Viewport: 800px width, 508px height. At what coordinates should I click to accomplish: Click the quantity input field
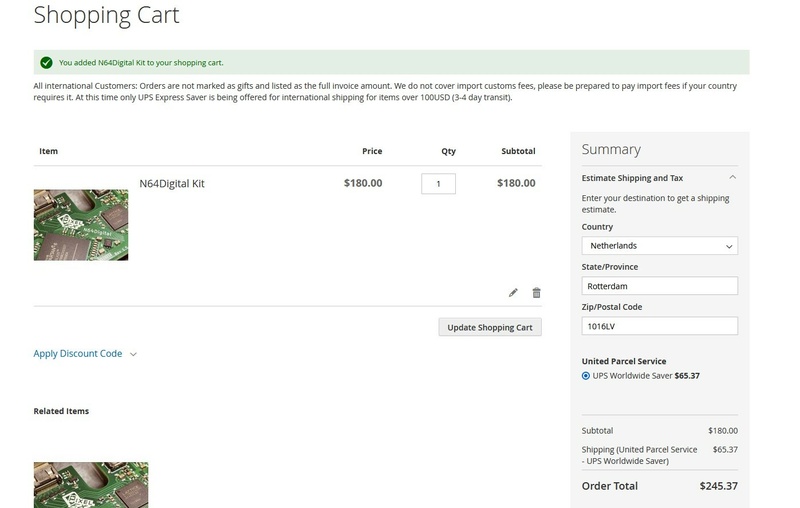click(438, 184)
